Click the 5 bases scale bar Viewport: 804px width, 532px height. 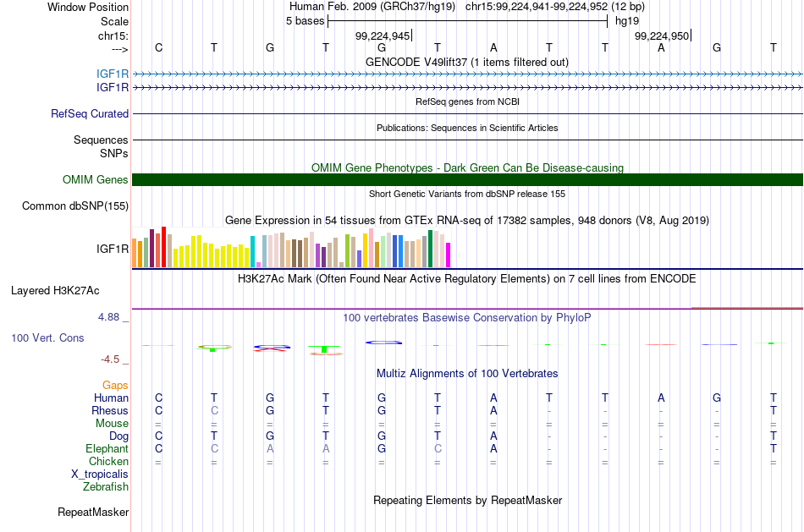click(x=468, y=21)
